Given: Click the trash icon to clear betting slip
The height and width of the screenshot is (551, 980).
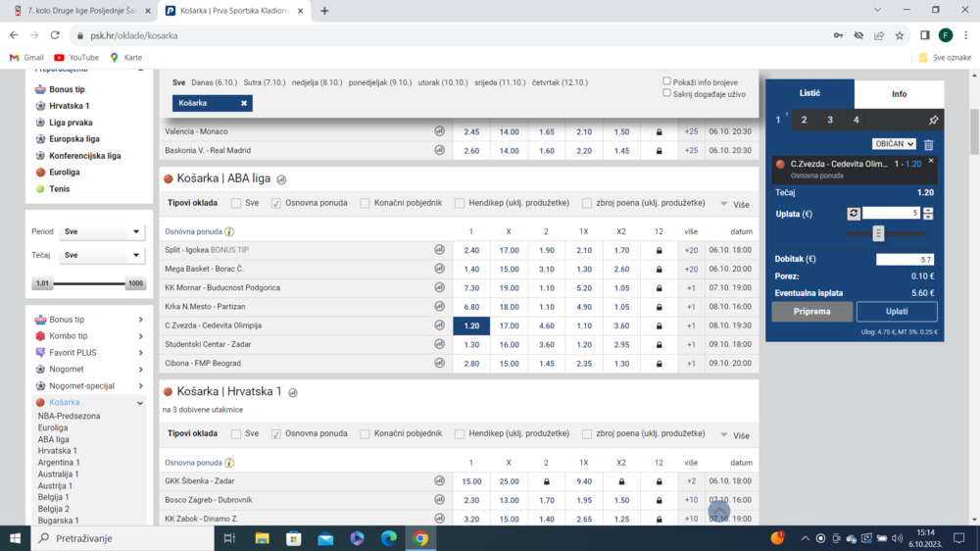Looking at the screenshot, I should click(929, 144).
